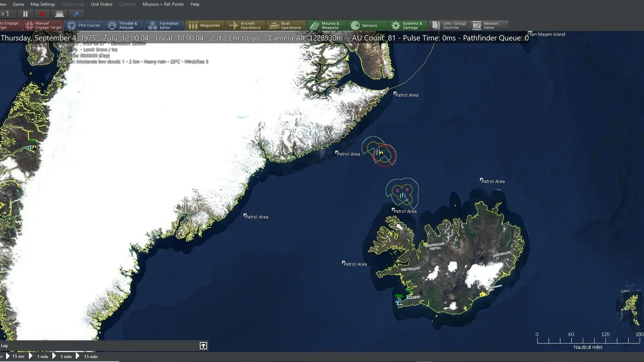Screen dimensions: 644x362
Task: Open the Sensors window
Action: 367,26
